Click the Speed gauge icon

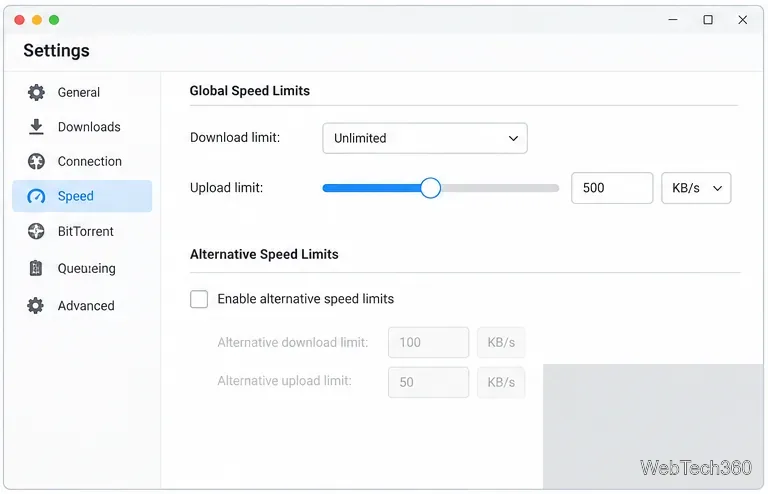coord(36,196)
